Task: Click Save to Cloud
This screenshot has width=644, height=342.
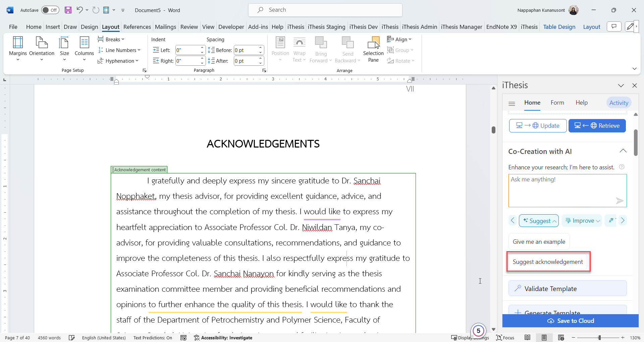Action: click(x=571, y=321)
